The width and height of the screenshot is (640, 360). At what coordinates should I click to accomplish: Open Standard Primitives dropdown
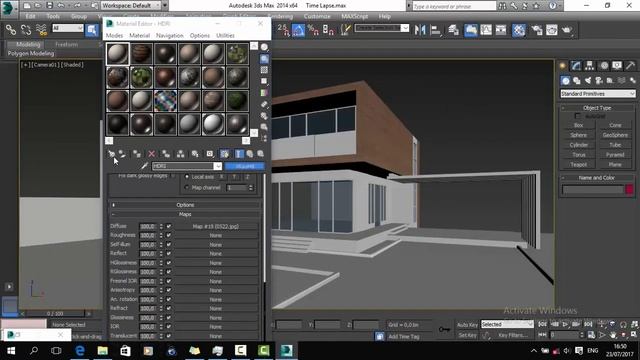(598, 94)
